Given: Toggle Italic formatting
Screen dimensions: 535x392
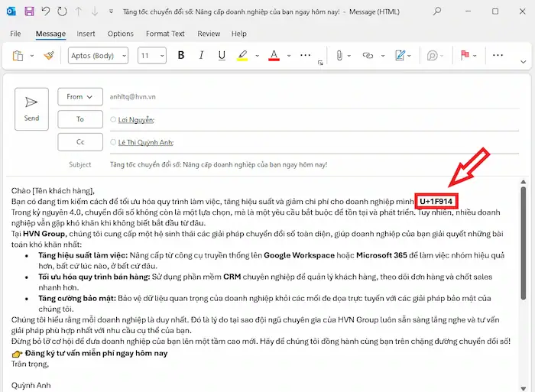Looking at the screenshot, I should 201,56.
